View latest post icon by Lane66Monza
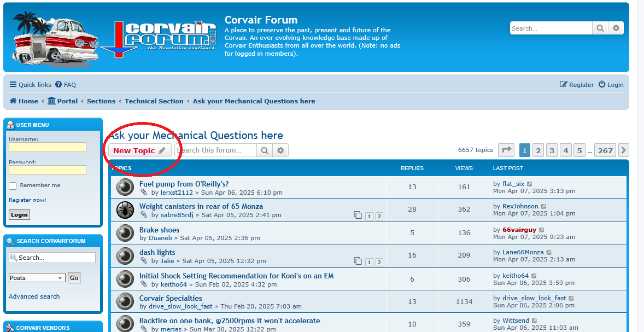 [549, 252]
